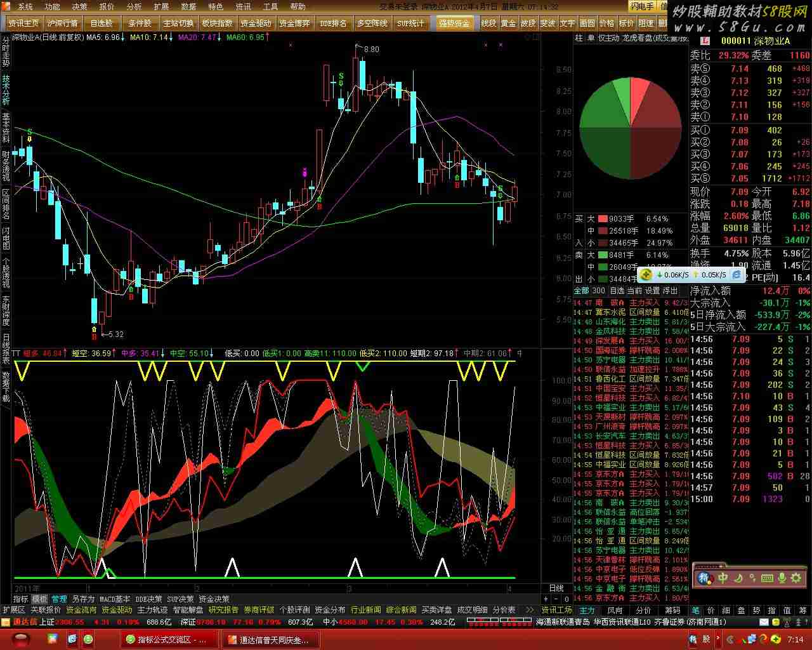Open the 研究报告 bottom tab
Viewport: 812px width, 650px height.
point(223,610)
